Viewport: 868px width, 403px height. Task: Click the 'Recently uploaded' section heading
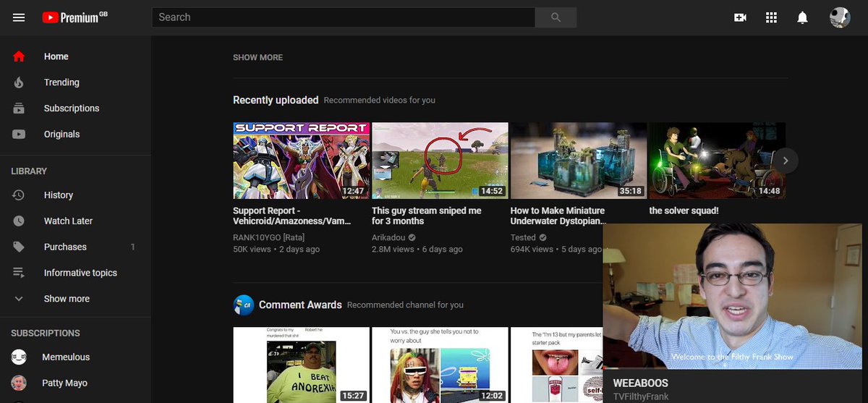point(276,100)
